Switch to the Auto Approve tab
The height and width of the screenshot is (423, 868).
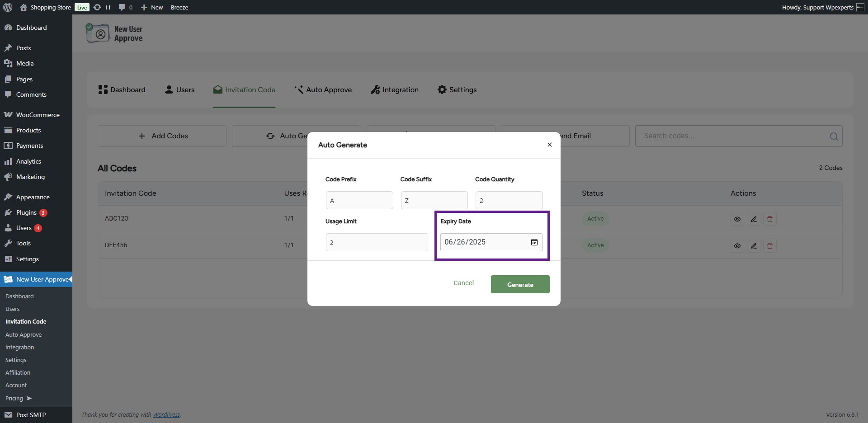323,90
